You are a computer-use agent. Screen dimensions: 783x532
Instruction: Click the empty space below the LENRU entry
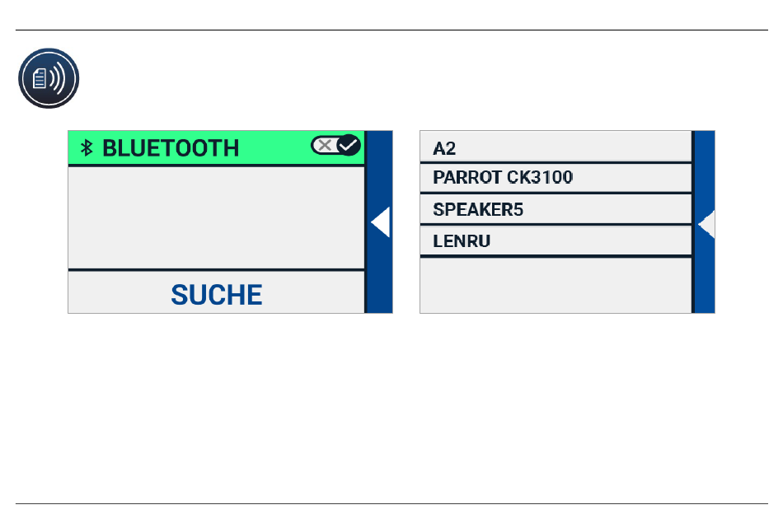click(x=556, y=285)
